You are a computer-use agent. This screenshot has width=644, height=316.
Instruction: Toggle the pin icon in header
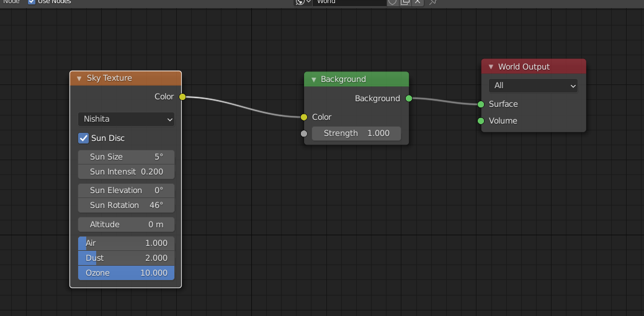coord(433,2)
